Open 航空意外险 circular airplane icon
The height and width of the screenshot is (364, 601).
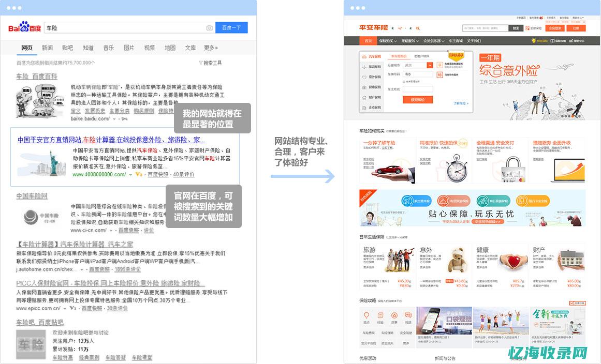[407, 200]
